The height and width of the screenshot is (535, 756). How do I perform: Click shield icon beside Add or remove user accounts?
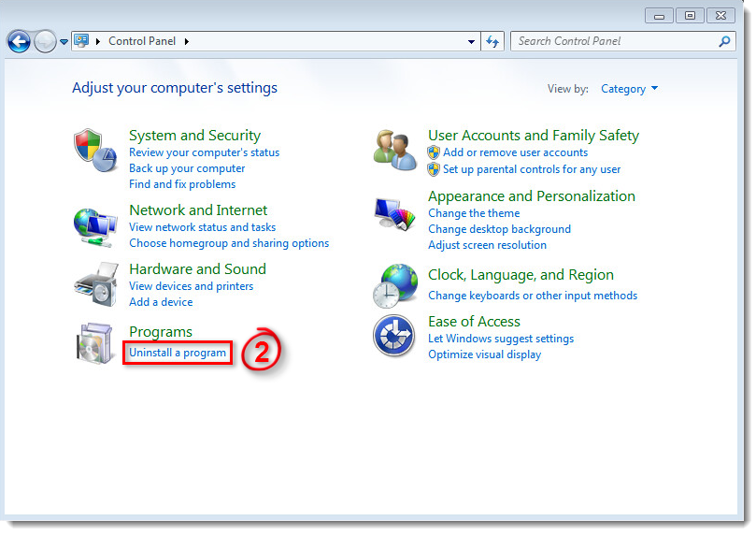434,152
